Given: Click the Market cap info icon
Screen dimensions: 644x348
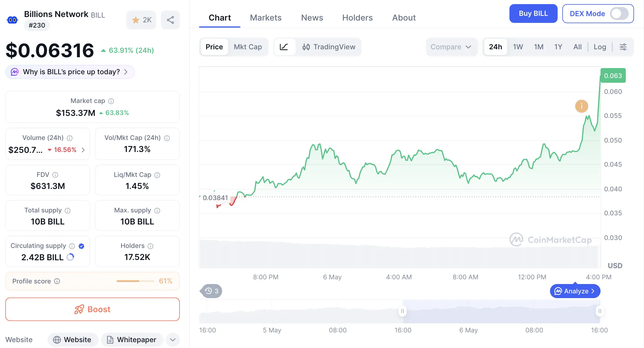Looking at the screenshot, I should pos(111,101).
